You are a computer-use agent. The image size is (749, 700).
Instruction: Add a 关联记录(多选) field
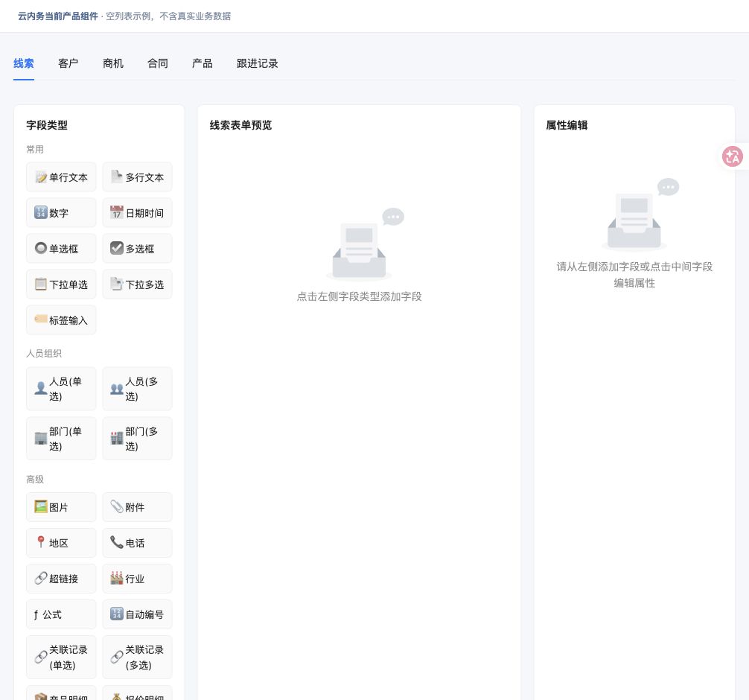pos(137,657)
